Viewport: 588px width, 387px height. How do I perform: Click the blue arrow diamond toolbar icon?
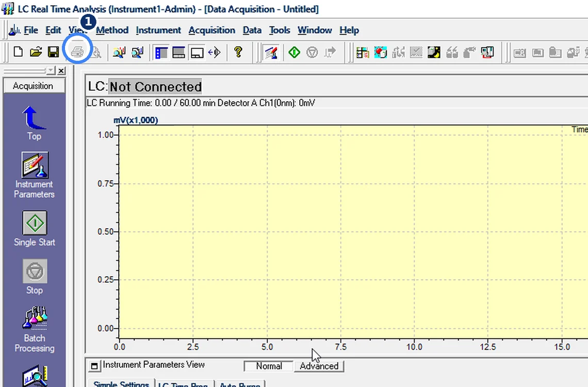[x=215, y=53]
